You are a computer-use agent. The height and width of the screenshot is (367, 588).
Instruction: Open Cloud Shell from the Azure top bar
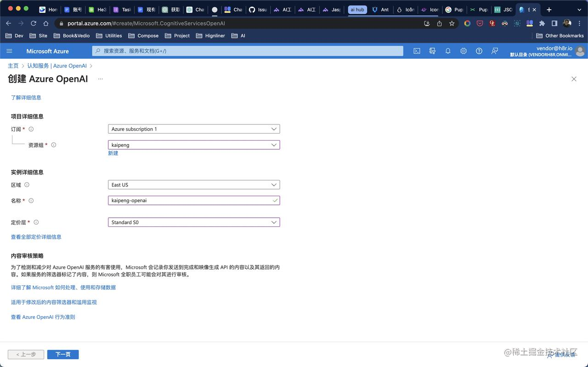coord(417,51)
